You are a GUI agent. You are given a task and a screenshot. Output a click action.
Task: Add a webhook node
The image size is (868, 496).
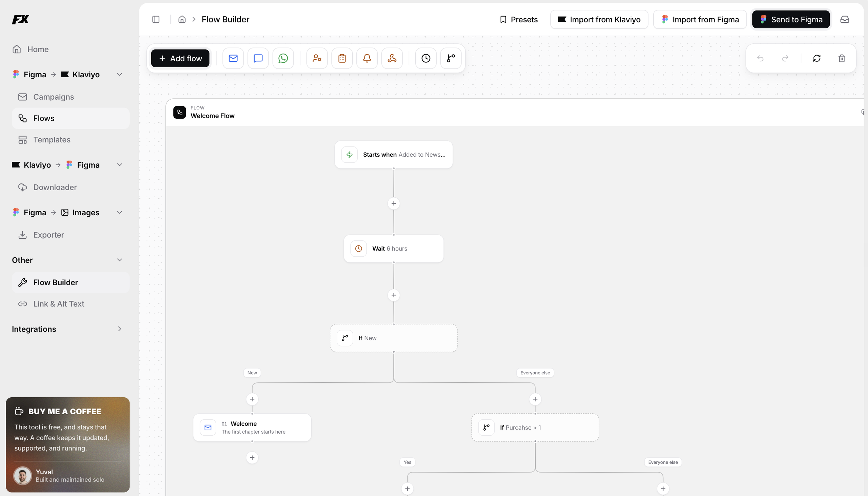pos(392,58)
